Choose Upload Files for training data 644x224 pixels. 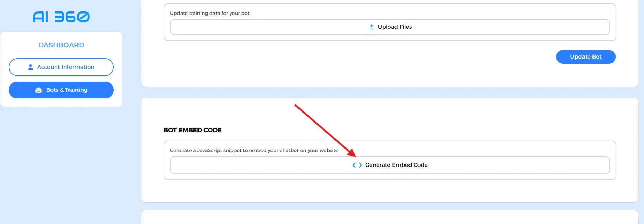tap(390, 27)
